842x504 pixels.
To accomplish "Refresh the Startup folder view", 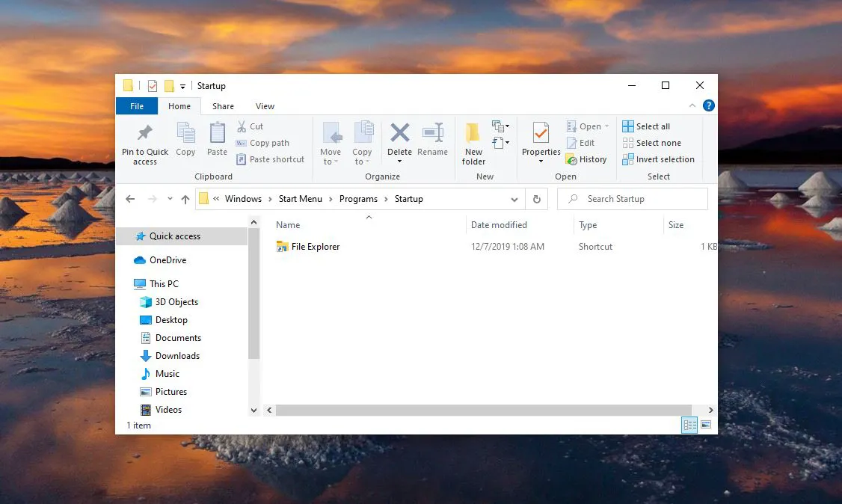I will (x=536, y=199).
